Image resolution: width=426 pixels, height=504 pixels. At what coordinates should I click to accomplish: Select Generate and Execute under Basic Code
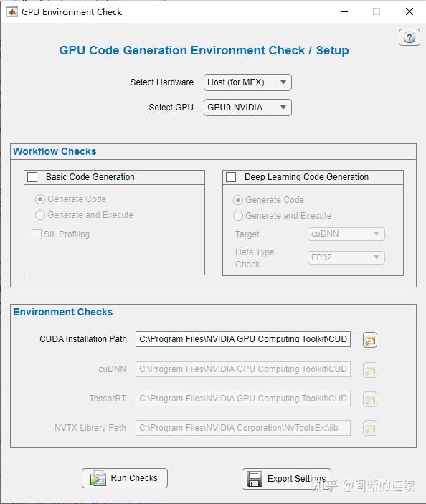coord(40,215)
